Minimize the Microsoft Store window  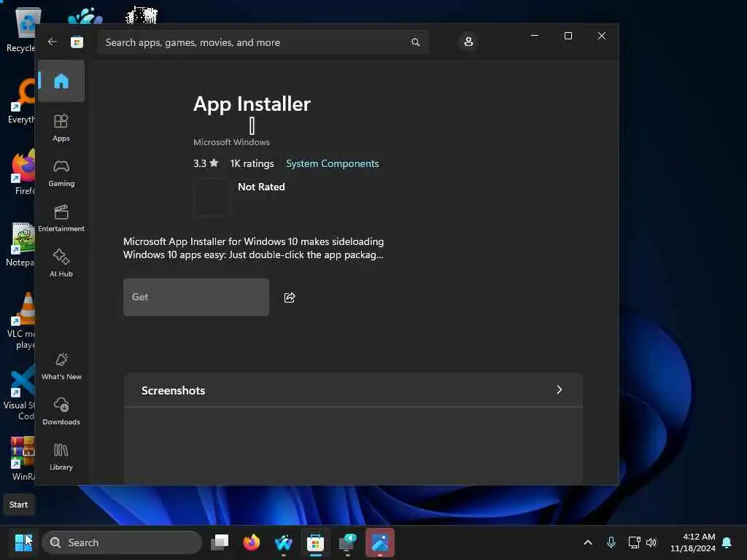coord(535,36)
